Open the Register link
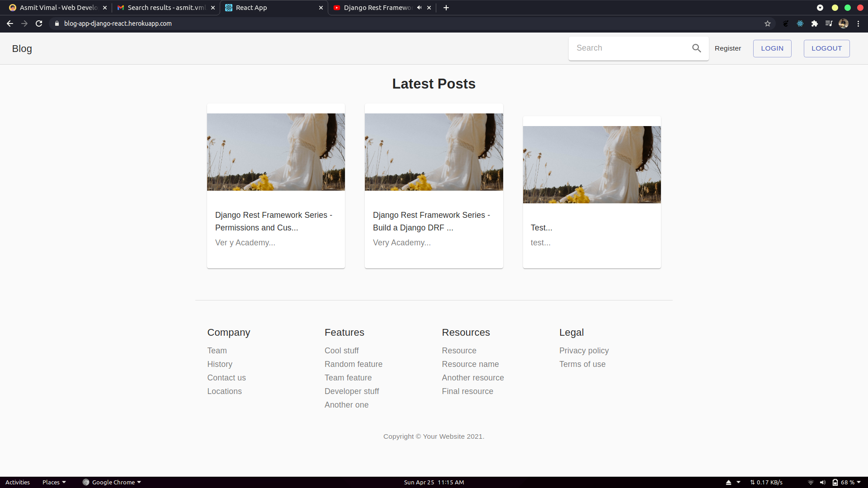 728,48
